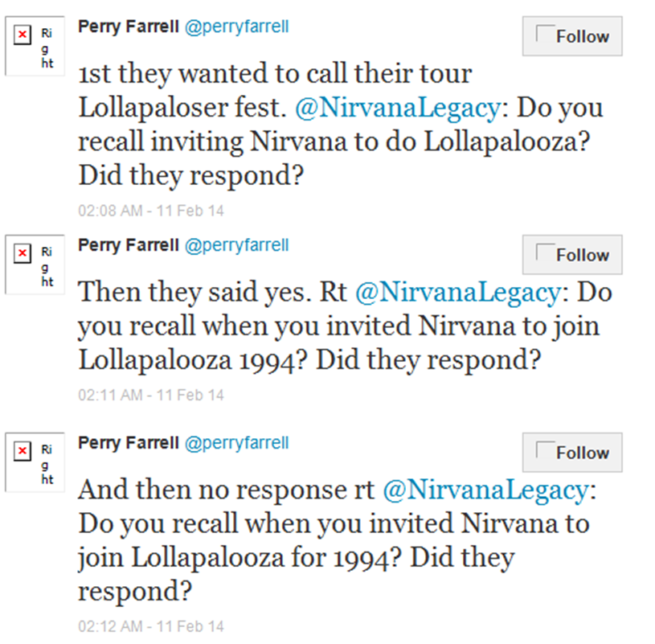
Task: Open @perryfarrell handle on the 02:11 AM tweet
Action: 236,245
